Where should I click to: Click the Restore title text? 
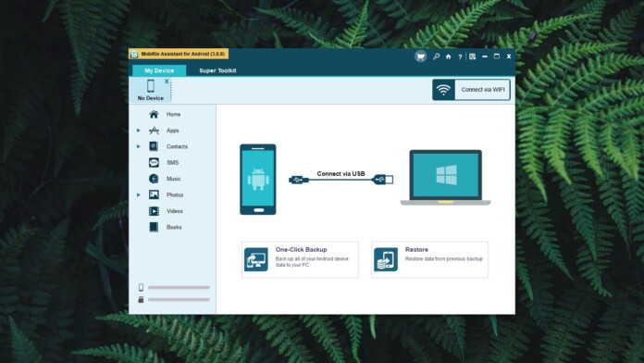416,249
